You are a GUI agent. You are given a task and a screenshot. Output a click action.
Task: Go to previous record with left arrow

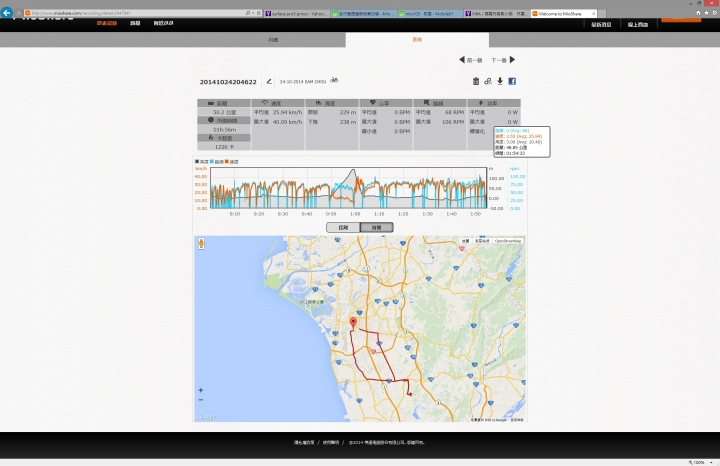tap(461, 60)
